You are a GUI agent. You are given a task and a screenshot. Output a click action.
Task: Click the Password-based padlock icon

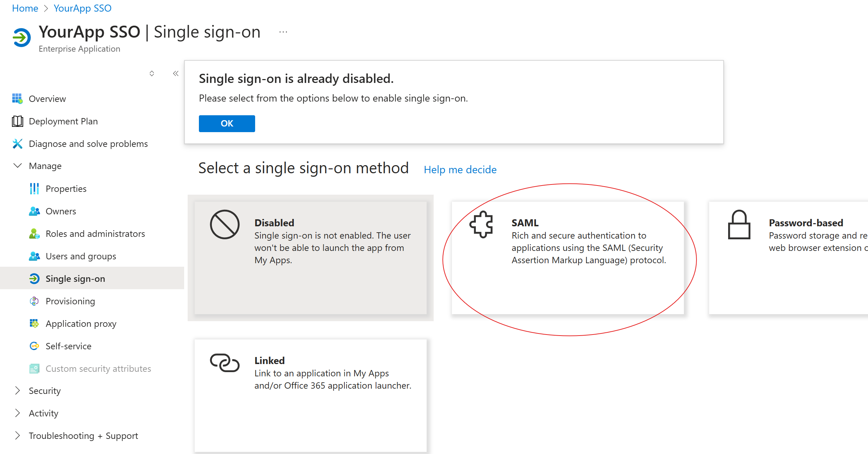point(739,225)
